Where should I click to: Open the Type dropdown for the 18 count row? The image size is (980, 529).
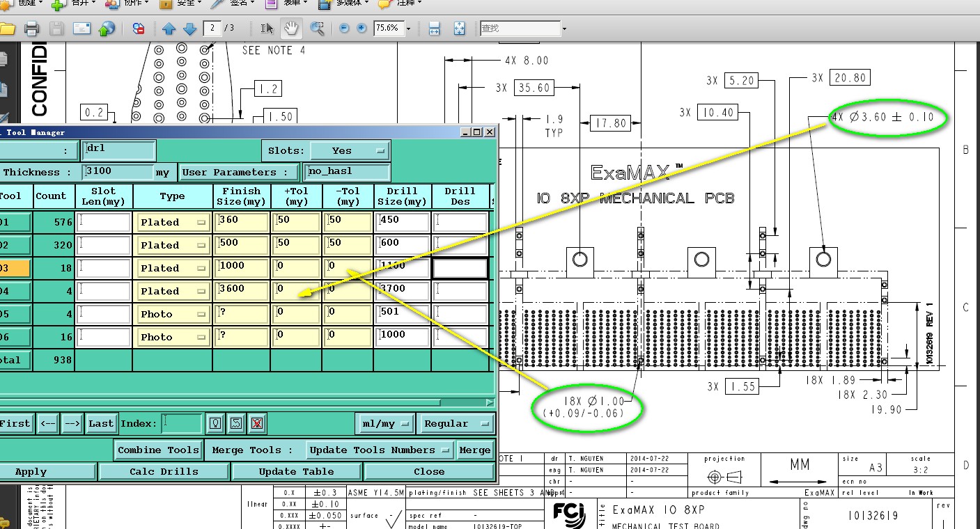click(173, 268)
